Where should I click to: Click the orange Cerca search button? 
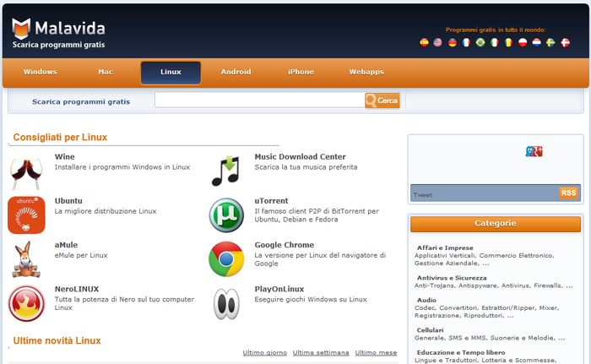pyautogui.click(x=382, y=101)
